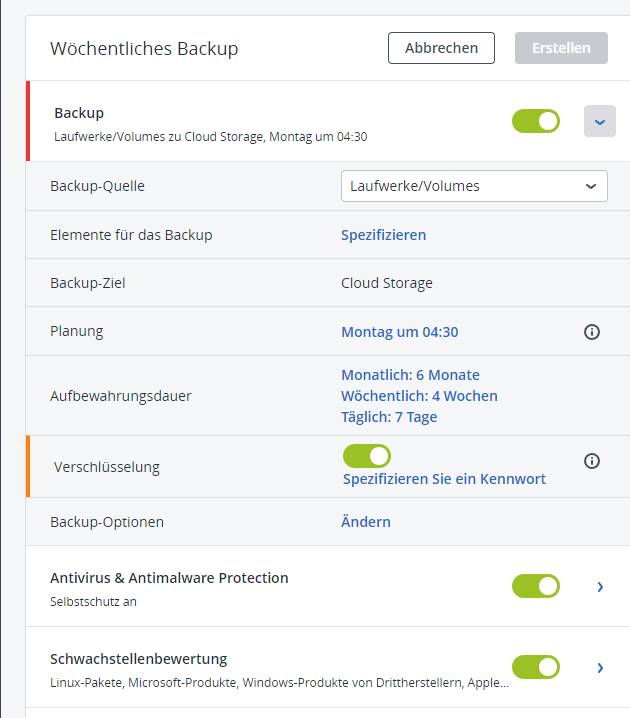Click the info icon next to Planung

tap(591, 332)
